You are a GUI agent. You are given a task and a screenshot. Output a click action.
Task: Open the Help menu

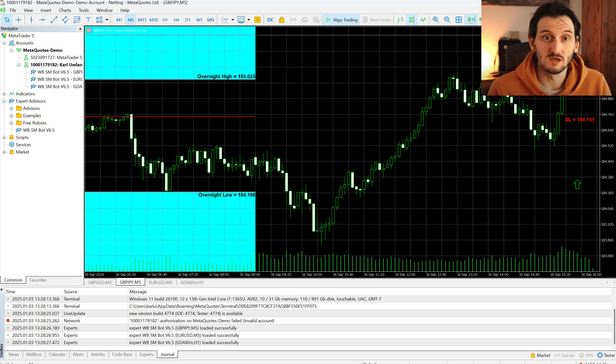click(124, 10)
